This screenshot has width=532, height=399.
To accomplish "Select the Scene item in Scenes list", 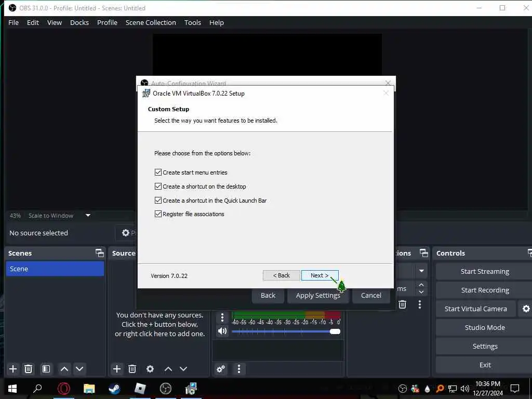I will (x=55, y=269).
